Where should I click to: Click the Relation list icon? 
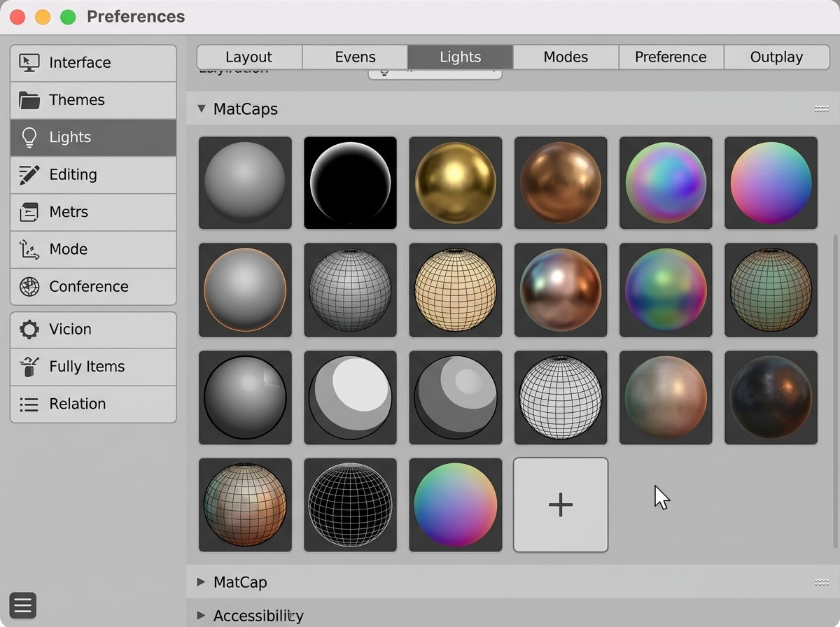(29, 404)
